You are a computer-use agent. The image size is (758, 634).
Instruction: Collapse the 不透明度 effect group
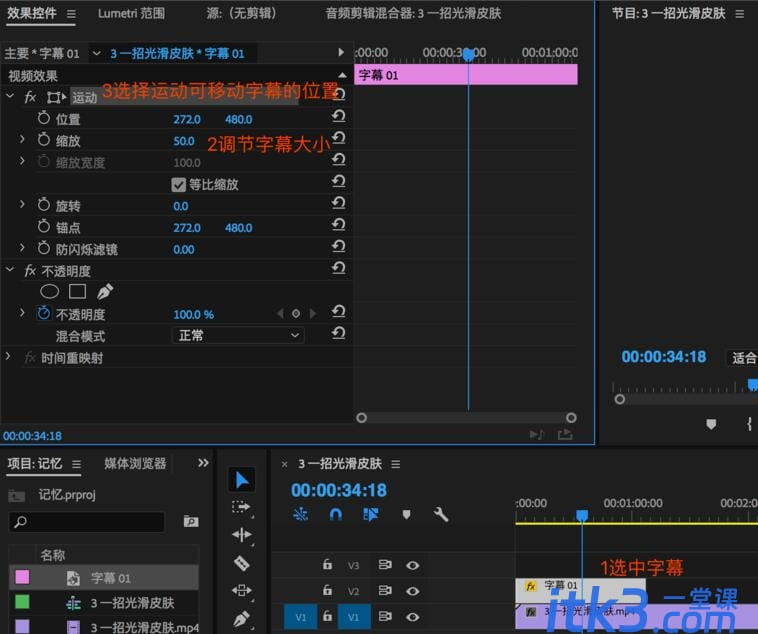point(10,270)
